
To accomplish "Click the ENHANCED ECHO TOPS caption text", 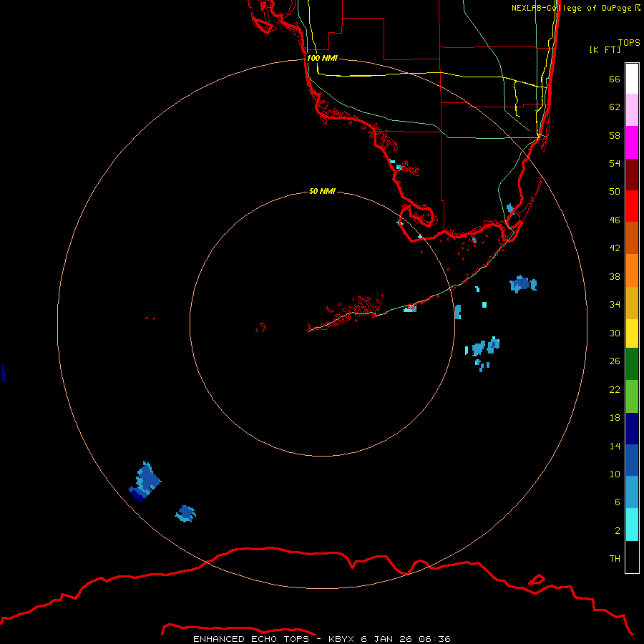I will [251, 639].
